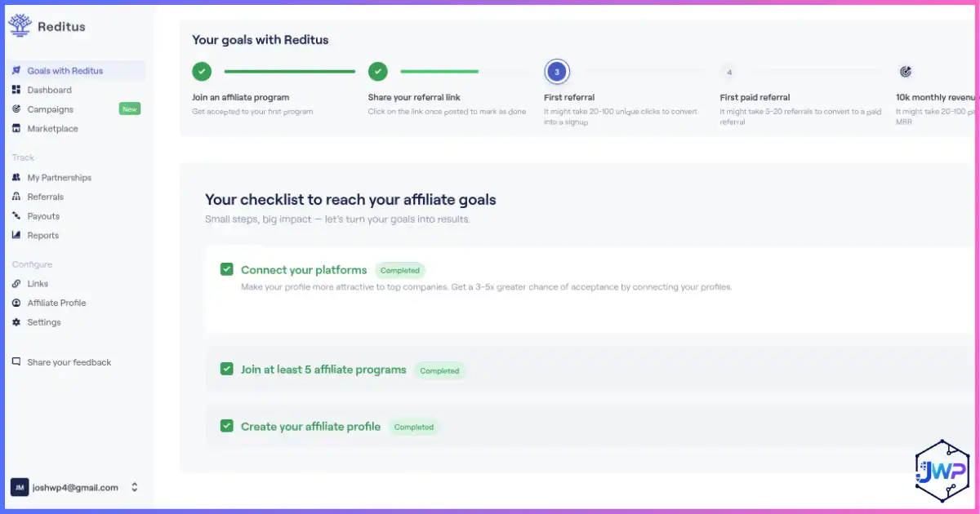Click the Completed badge on Create your affiliate profile

(414, 427)
